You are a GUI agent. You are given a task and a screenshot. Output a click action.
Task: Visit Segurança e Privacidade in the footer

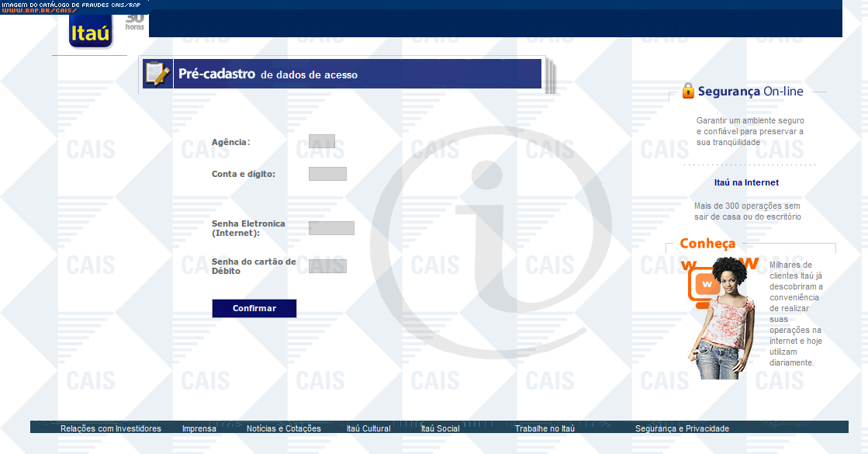pyautogui.click(x=682, y=428)
